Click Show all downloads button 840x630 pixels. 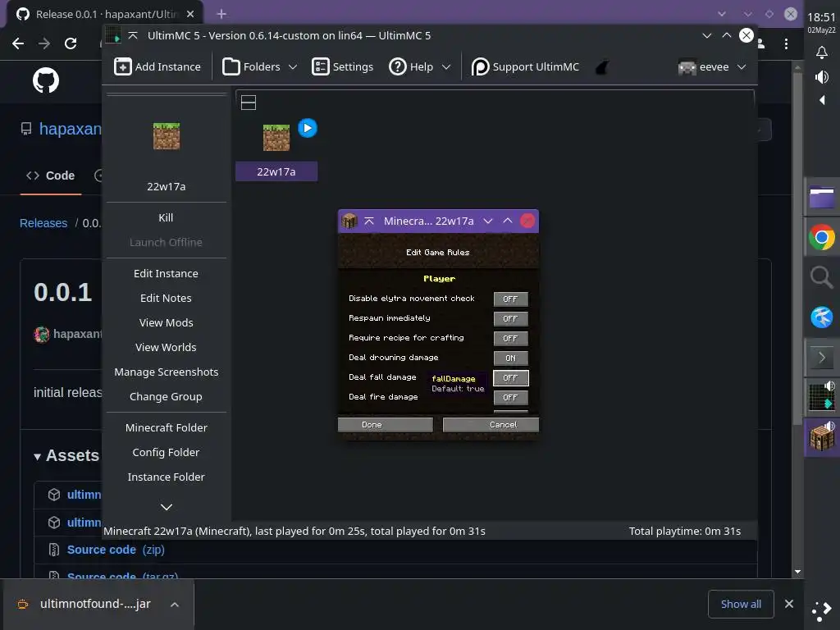(x=741, y=605)
